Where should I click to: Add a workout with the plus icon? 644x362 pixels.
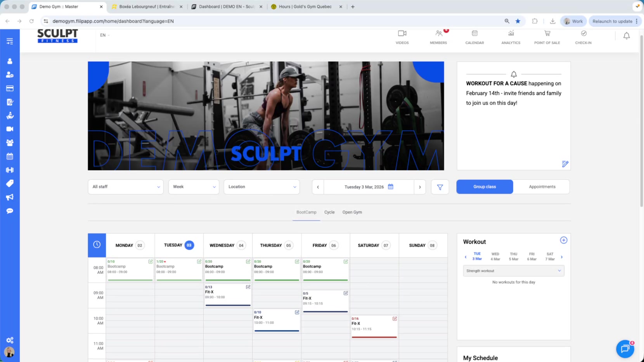[x=563, y=240]
